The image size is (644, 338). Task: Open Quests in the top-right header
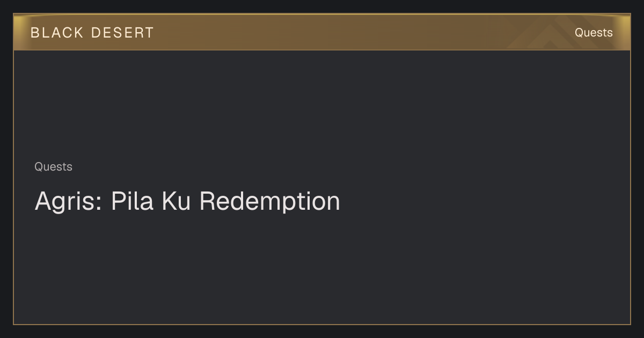point(594,33)
